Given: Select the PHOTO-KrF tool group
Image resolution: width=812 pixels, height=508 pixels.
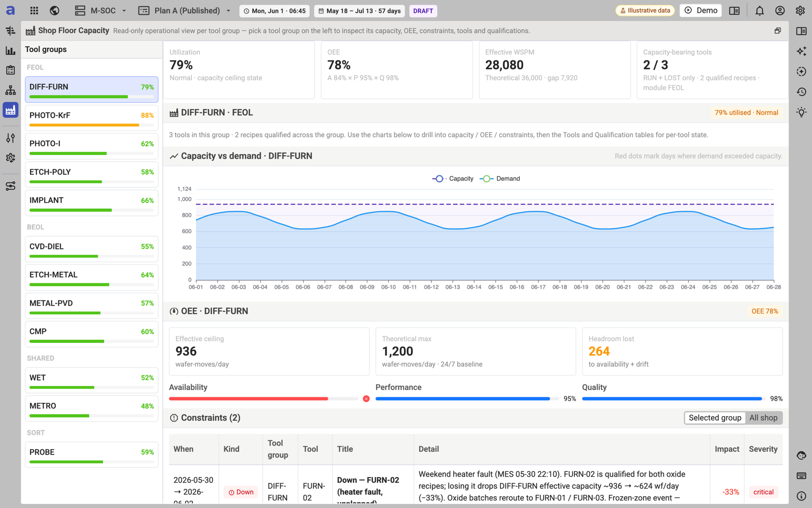Looking at the screenshot, I should pyautogui.click(x=91, y=118).
